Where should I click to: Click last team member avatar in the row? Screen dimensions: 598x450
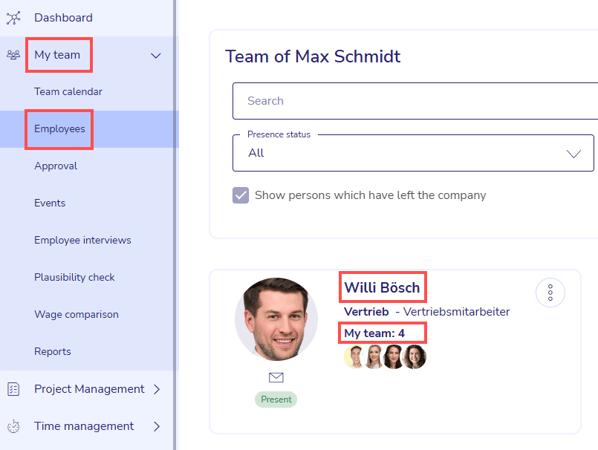coord(415,357)
